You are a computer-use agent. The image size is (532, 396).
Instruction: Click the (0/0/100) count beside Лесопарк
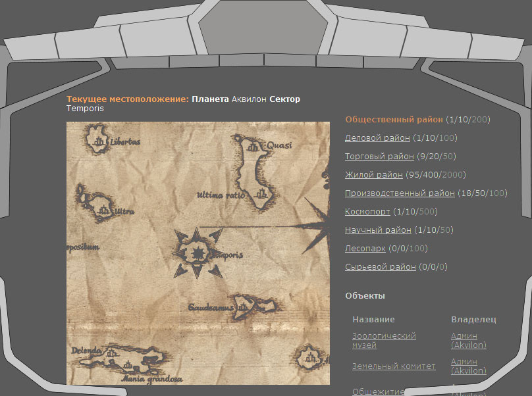click(408, 249)
